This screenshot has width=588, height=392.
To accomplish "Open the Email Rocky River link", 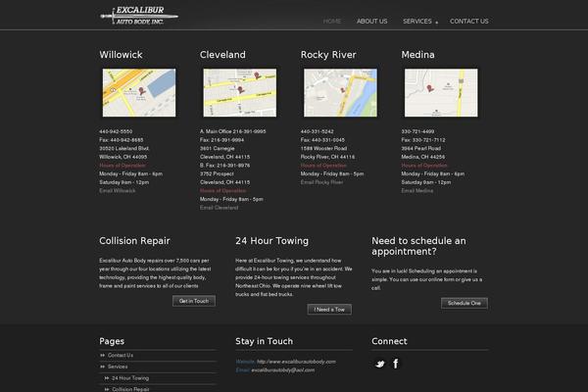I will pyautogui.click(x=321, y=182).
